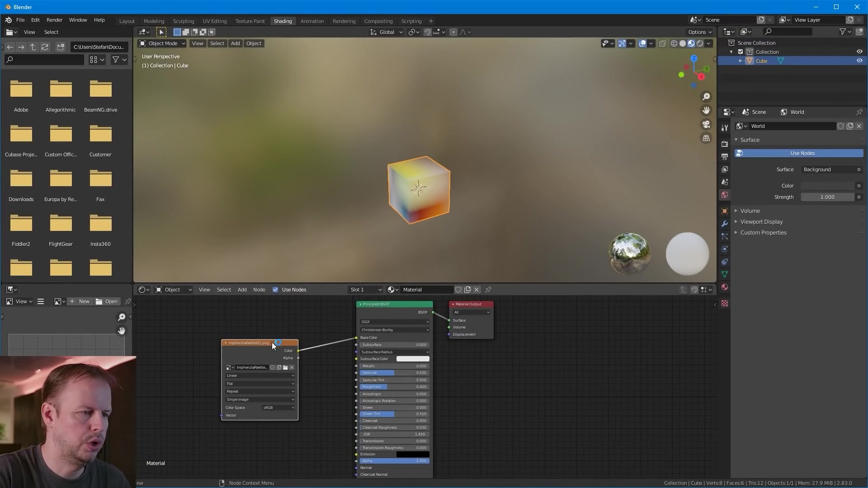
Task: Click the Open image button
Action: pos(107,301)
